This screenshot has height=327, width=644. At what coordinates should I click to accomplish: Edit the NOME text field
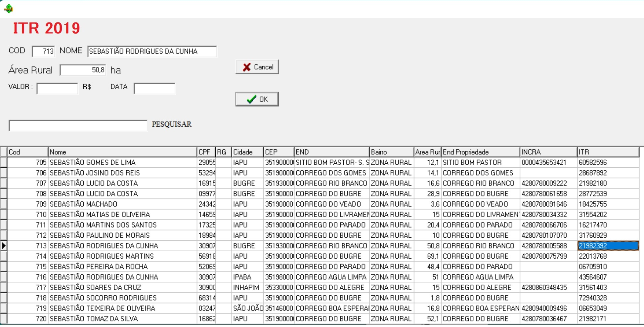click(152, 52)
